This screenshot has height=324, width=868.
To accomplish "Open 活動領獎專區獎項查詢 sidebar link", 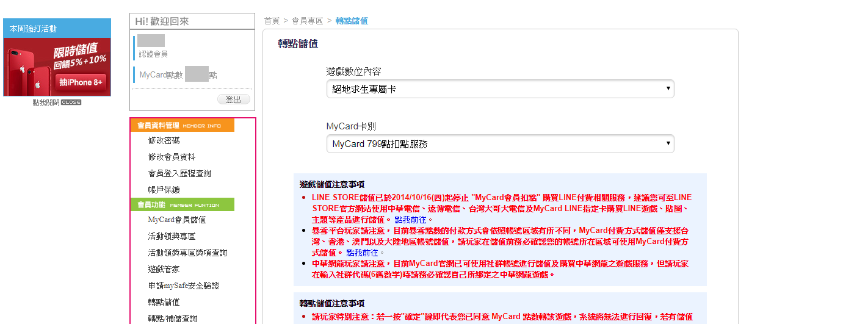I will click(x=187, y=253).
